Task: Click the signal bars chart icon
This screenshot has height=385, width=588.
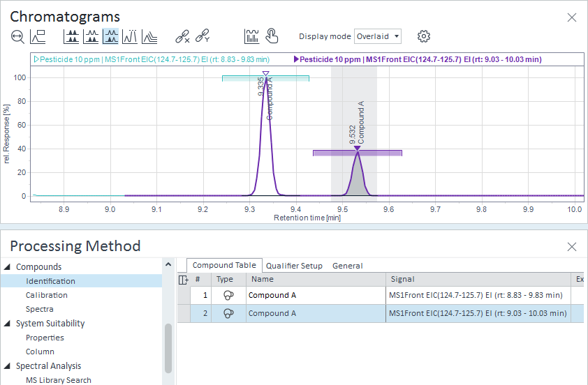Action: [251, 36]
